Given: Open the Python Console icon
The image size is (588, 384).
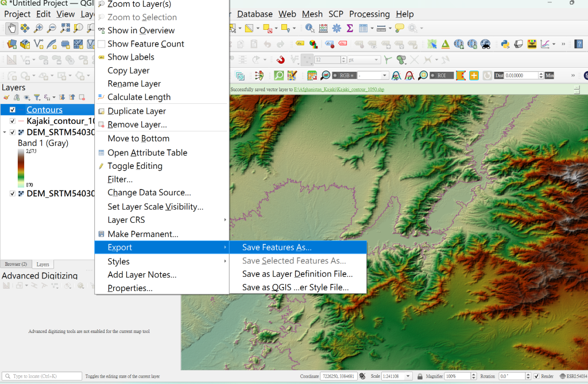Looking at the screenshot, I should pos(505,44).
